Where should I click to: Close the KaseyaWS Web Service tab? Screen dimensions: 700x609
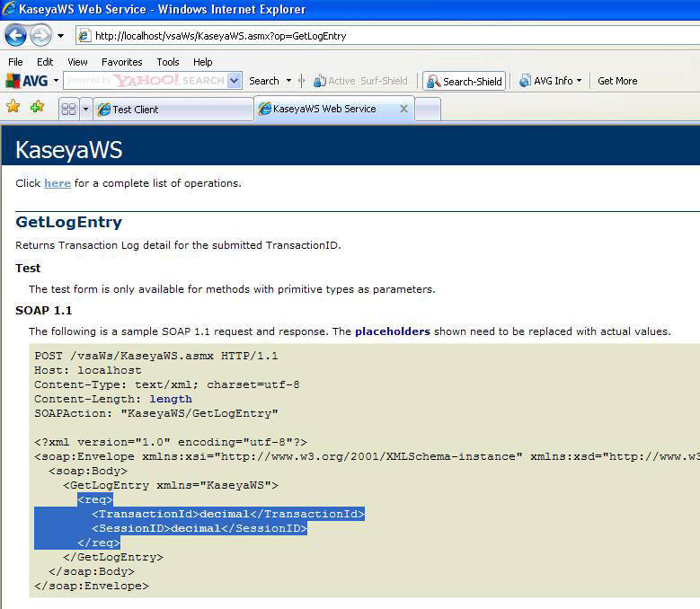(x=403, y=109)
